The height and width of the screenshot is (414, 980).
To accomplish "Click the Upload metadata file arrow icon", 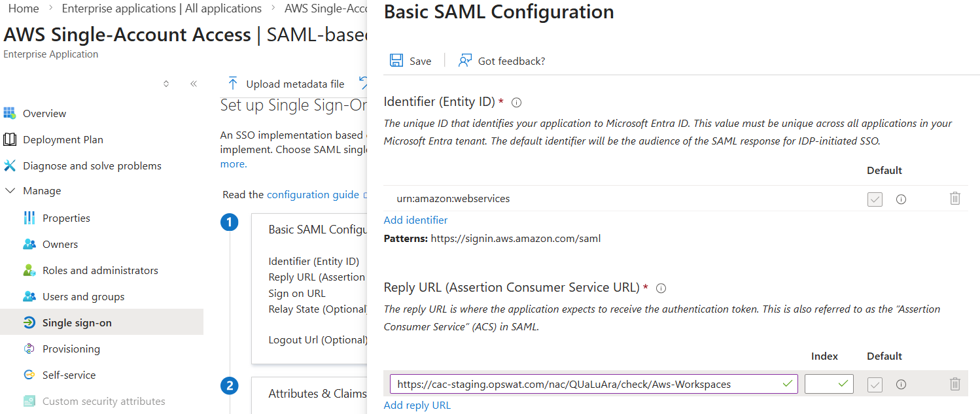I will [232, 84].
